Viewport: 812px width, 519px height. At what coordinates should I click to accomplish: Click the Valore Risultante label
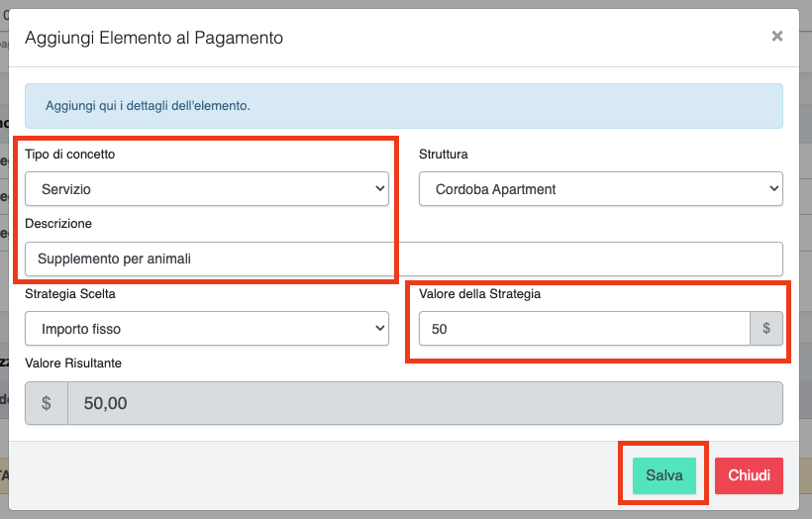click(73, 363)
